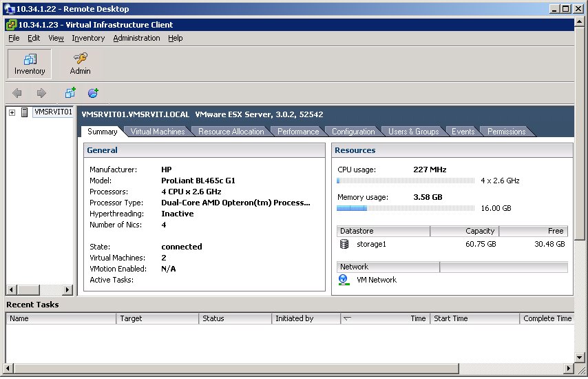Click the 30.48 GB free value

pos(549,245)
